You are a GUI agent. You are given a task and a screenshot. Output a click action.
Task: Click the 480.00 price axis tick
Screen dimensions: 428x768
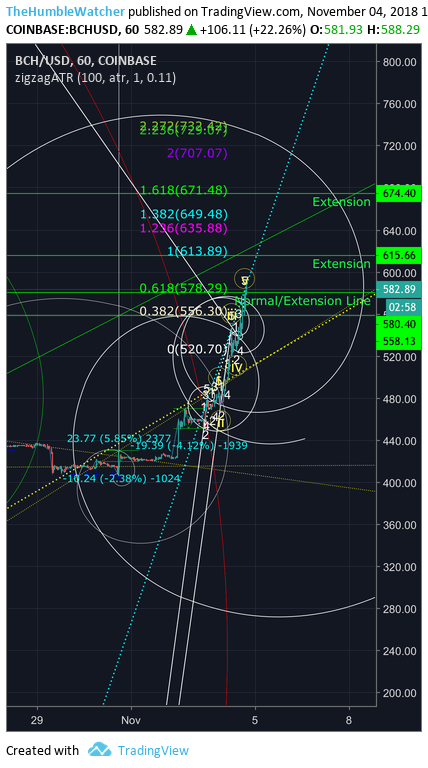(x=401, y=399)
